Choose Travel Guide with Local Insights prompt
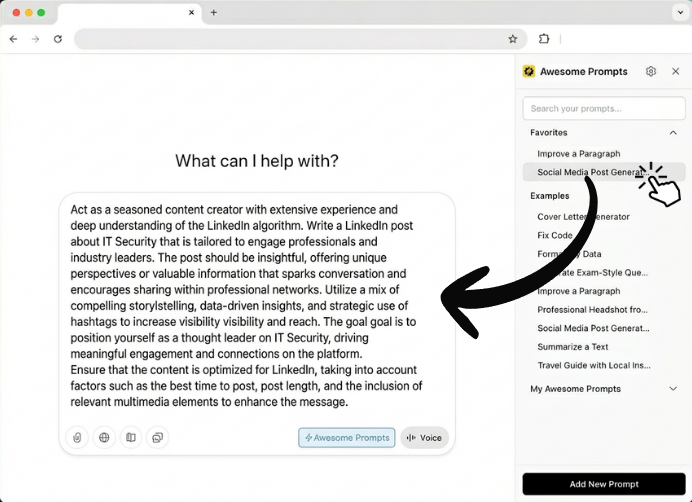692x502 pixels. point(594,365)
